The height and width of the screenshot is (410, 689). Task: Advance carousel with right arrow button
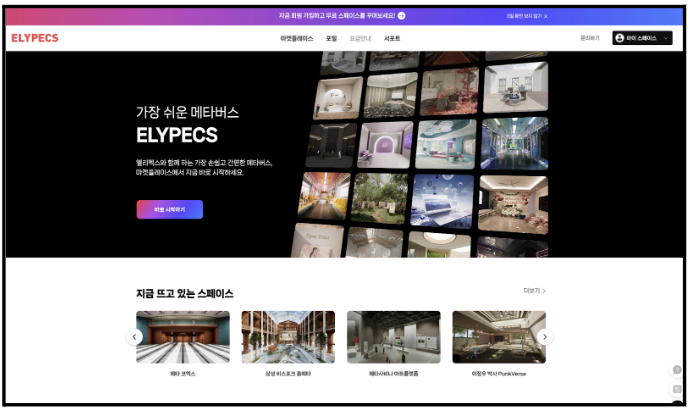(545, 337)
